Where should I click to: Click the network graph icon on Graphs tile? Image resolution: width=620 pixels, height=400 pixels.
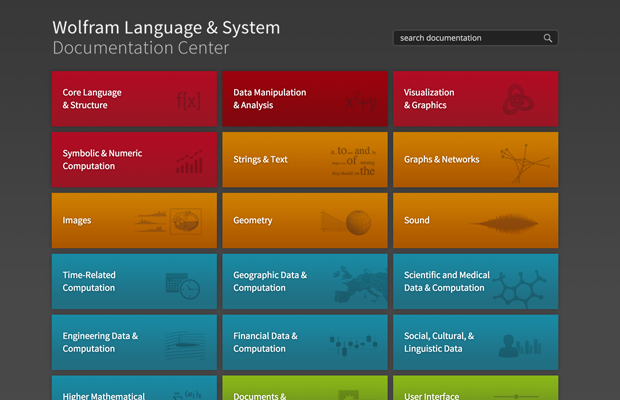[x=525, y=163]
